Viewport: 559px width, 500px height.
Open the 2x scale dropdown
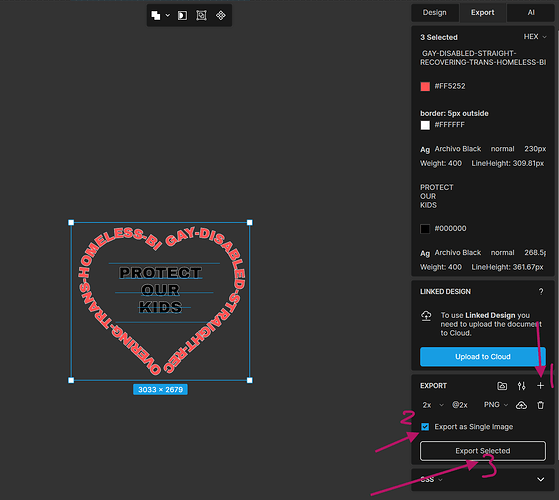pyautogui.click(x=433, y=405)
